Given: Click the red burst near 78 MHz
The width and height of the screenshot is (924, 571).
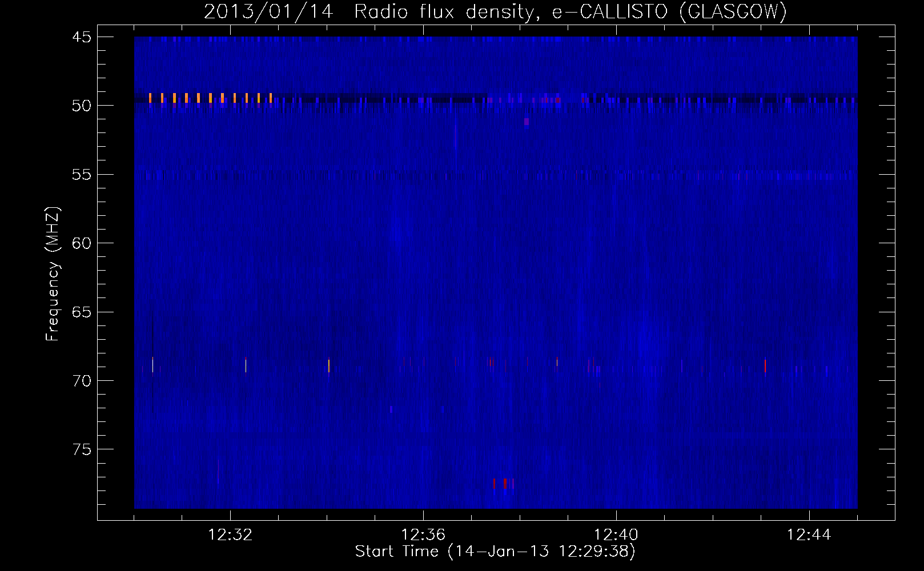Looking at the screenshot, I should [x=503, y=483].
